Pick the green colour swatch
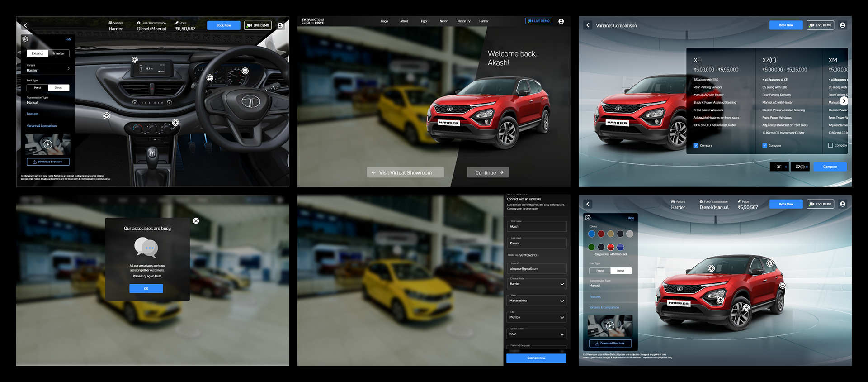Screen dimensions: 868x382 [591, 247]
